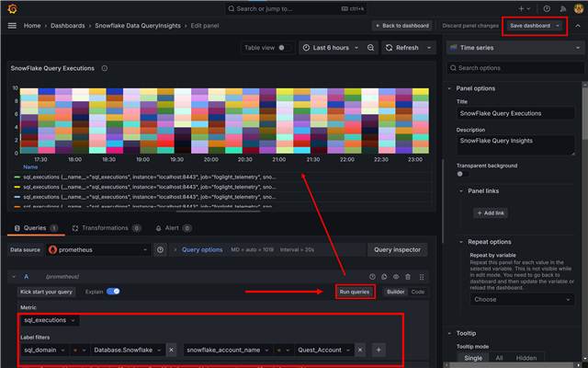Collapse the top toolbar with chevron up icon
This screenshot has width=588, height=368.
[578, 26]
